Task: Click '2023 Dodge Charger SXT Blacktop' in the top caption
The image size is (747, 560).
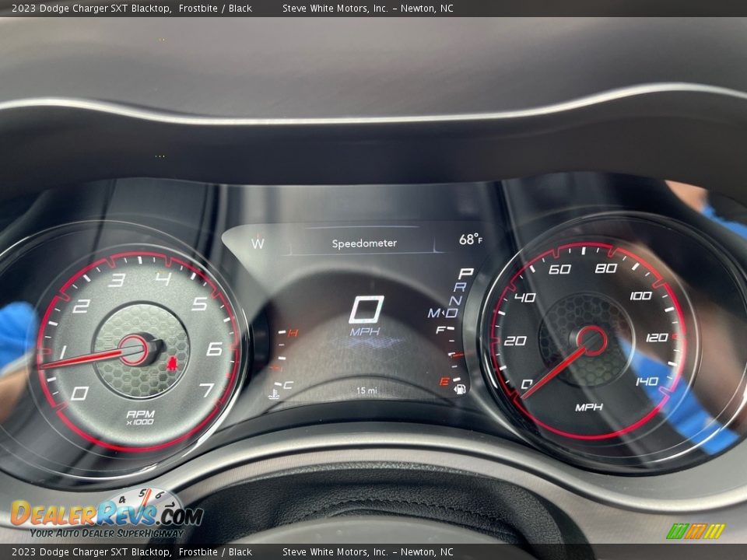Action: [92, 8]
